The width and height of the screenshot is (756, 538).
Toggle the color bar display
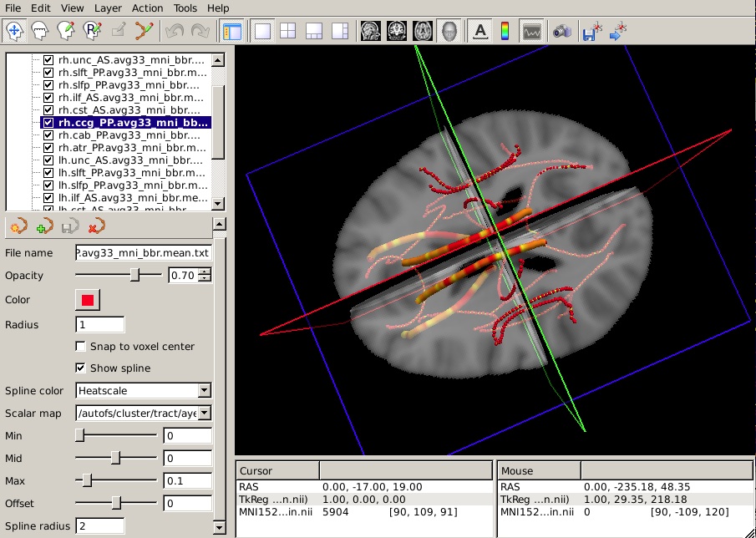pyautogui.click(x=505, y=32)
